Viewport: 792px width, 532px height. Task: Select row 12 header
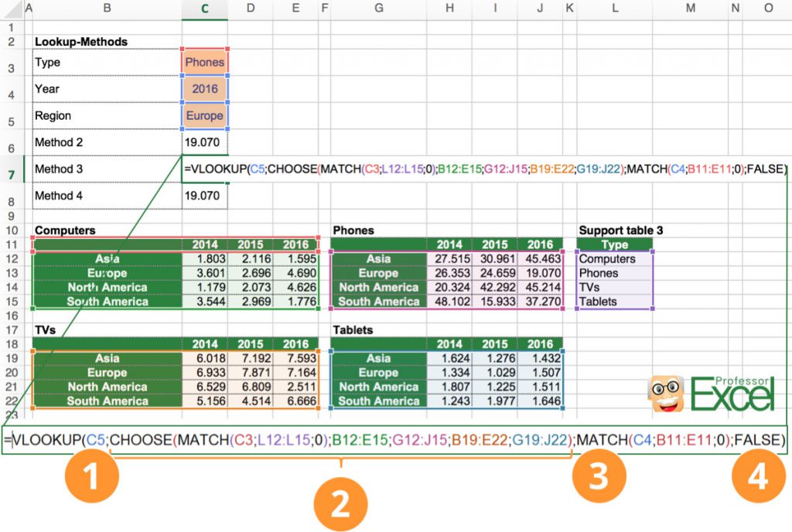12,259
